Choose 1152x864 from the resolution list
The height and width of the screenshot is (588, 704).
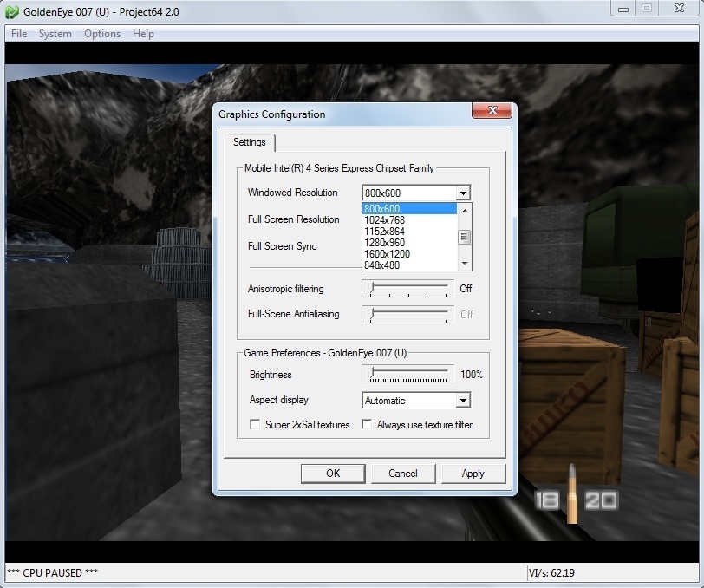pos(409,231)
